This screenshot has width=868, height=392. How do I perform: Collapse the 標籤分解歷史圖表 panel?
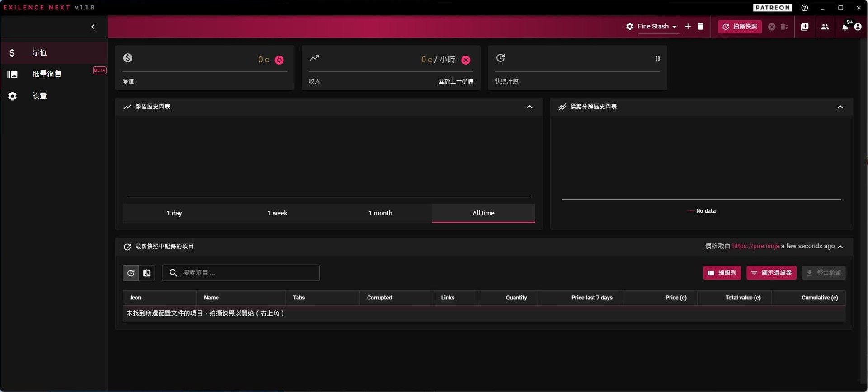840,107
